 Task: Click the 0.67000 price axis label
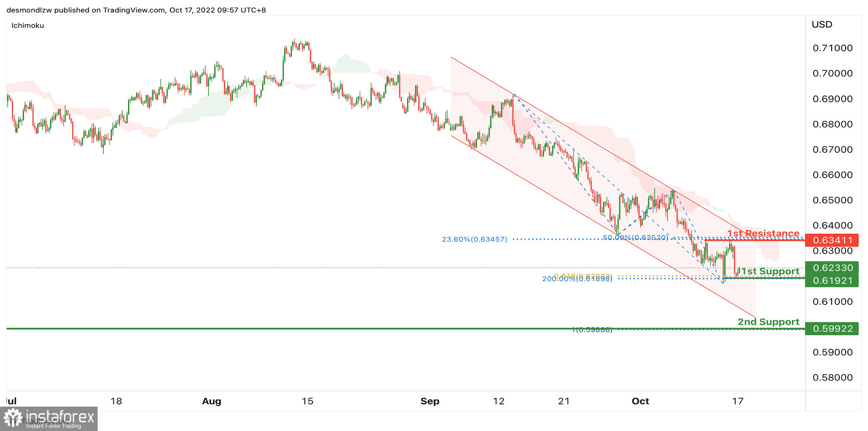833,150
